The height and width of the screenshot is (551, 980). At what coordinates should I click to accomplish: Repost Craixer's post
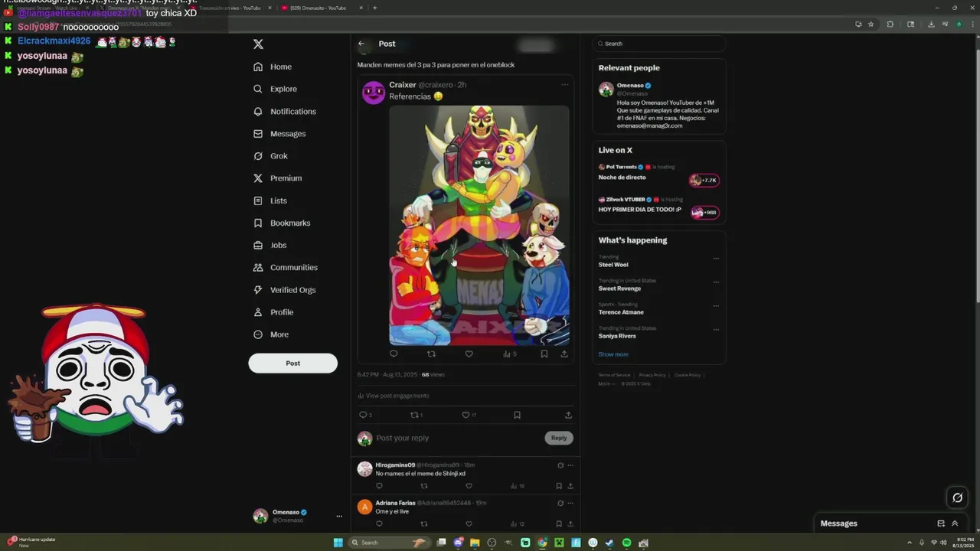pyautogui.click(x=431, y=354)
